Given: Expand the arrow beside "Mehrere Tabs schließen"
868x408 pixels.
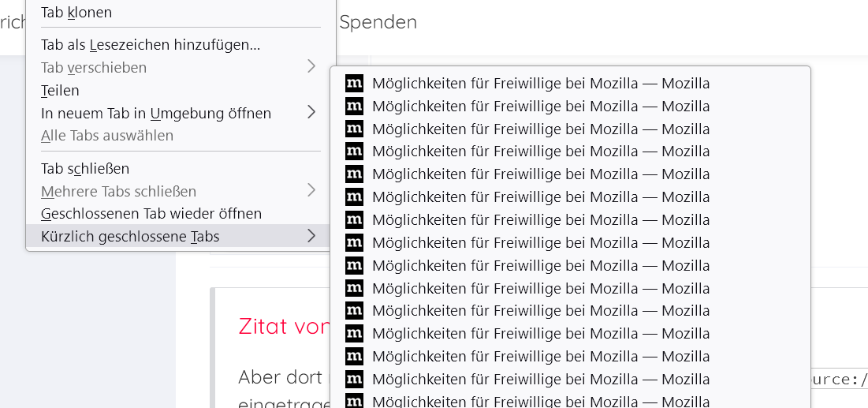Looking at the screenshot, I should click(311, 191).
